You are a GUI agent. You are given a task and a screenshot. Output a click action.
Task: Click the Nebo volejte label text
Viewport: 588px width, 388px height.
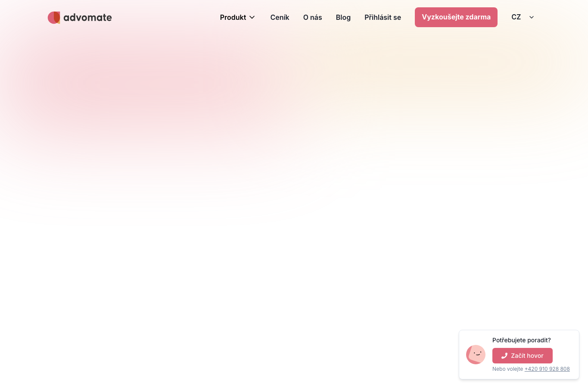click(507, 369)
